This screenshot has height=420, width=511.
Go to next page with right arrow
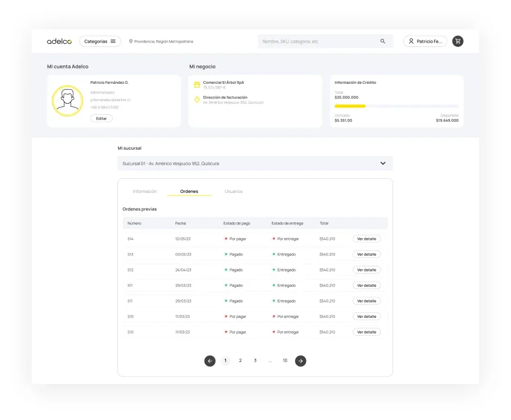tap(300, 360)
